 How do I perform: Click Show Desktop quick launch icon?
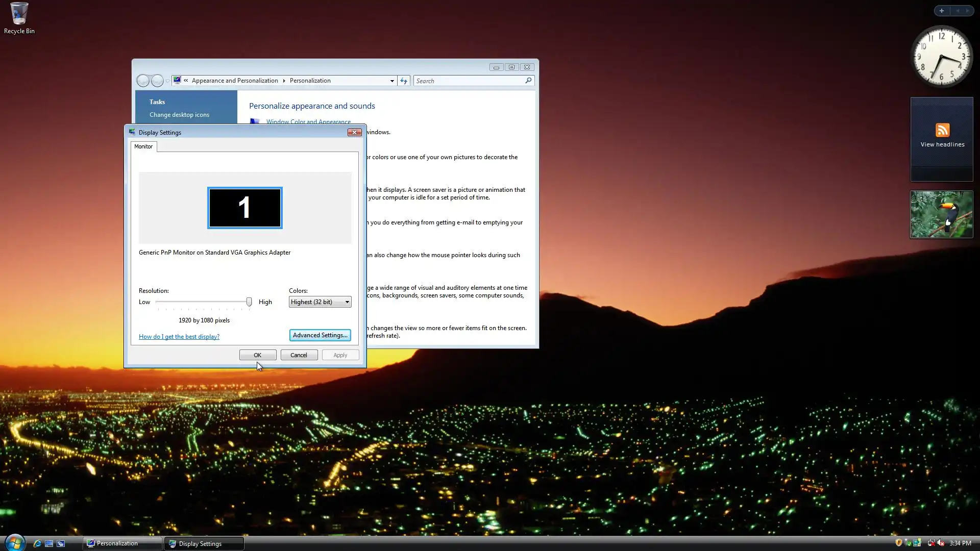[x=49, y=543]
